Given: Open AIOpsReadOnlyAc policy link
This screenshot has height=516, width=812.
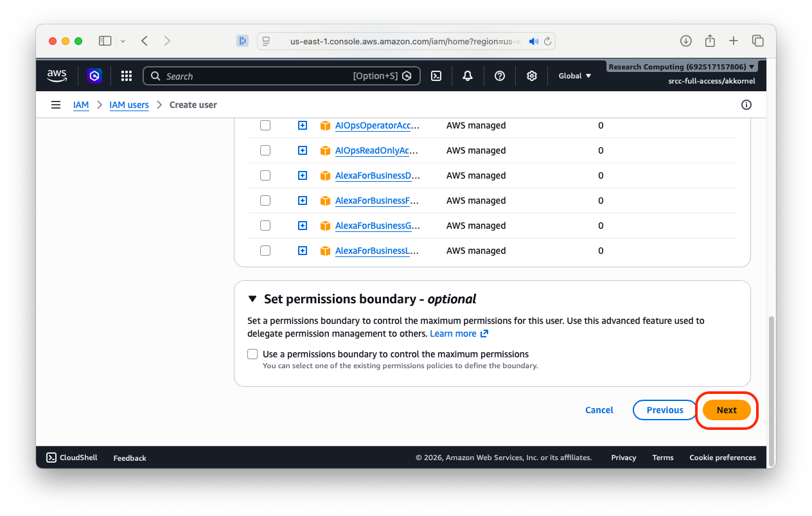Looking at the screenshot, I should click(x=376, y=150).
